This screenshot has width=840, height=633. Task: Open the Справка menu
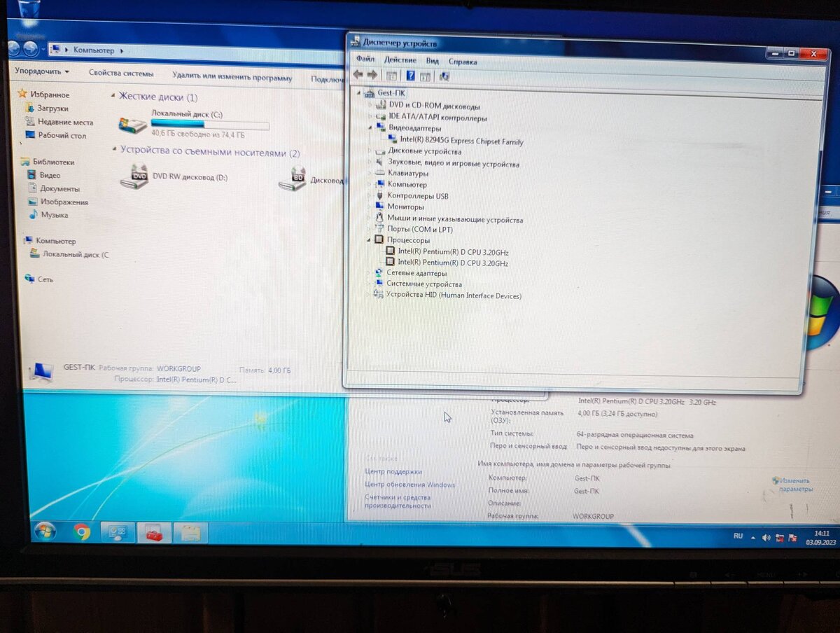click(463, 62)
